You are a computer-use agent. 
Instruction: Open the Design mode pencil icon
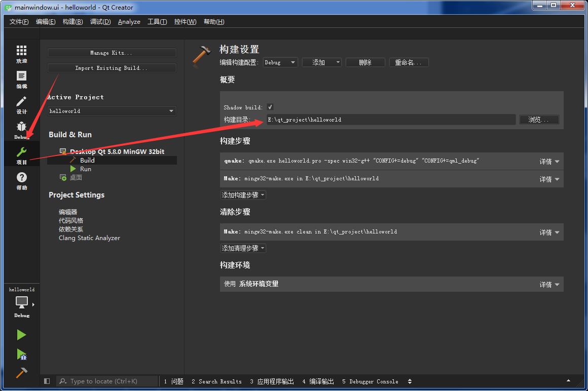[x=21, y=101]
